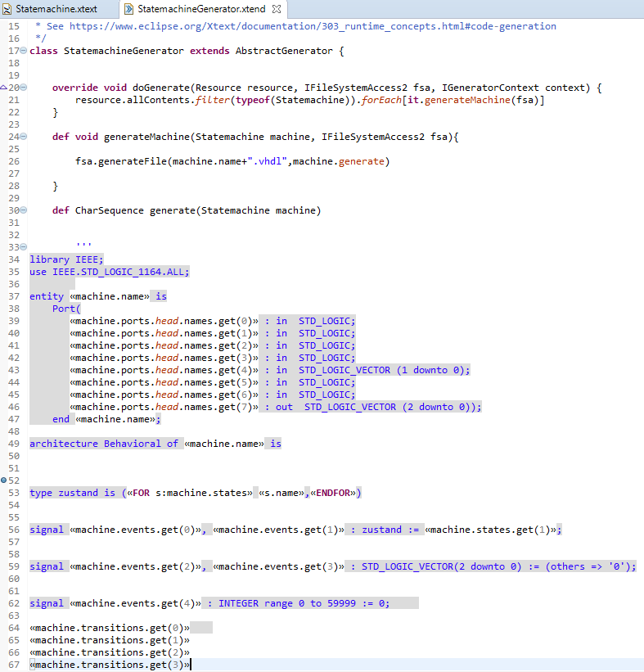Image resolution: width=644 pixels, height=672 pixels.
Task: Place cursor at machine.transitions.get(3) line
Action: tap(110, 665)
